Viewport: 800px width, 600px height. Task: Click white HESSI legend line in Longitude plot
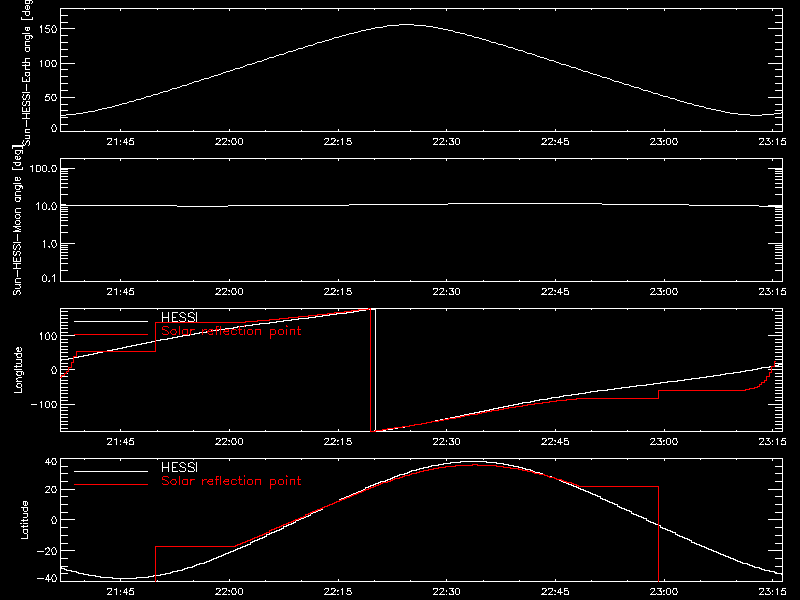pos(111,321)
